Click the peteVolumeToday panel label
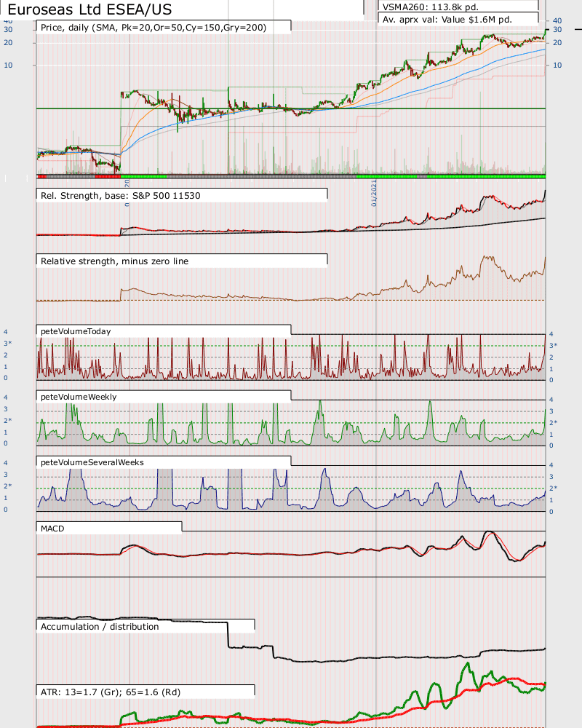Viewport: 582px width, 728px height. (x=76, y=331)
